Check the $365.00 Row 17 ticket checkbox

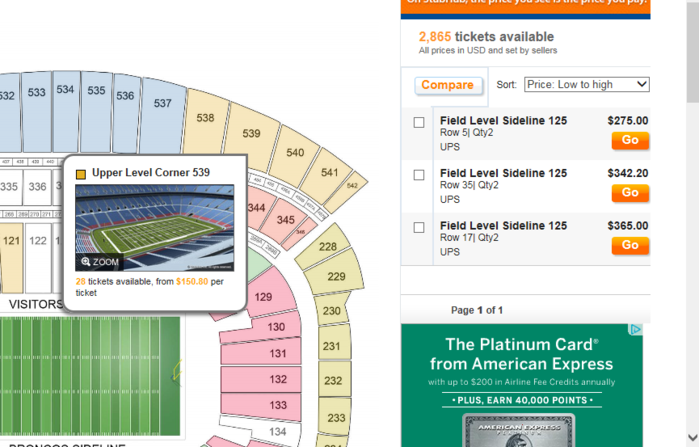(x=419, y=228)
